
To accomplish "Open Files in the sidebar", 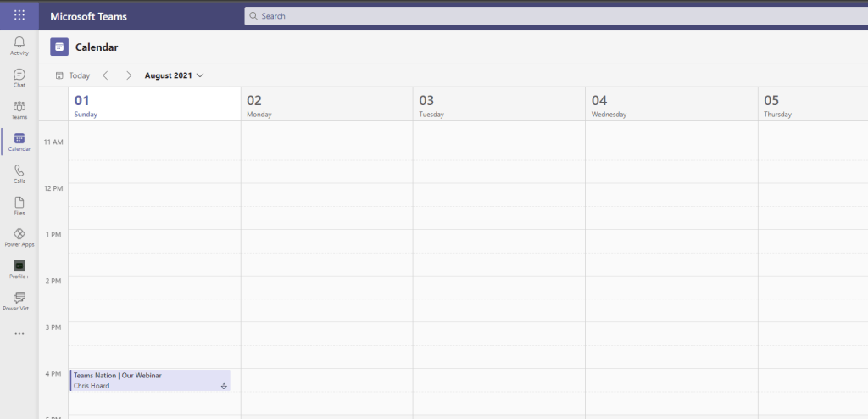I will click(x=19, y=205).
